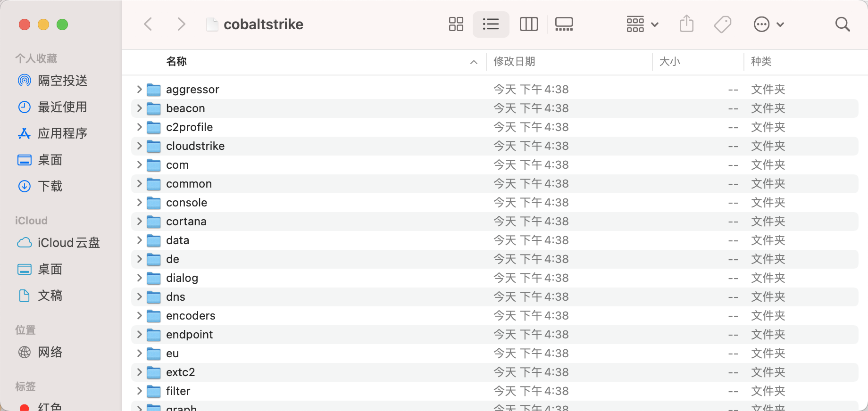Open the group-by options dropdown
868x411 pixels.
click(x=642, y=24)
